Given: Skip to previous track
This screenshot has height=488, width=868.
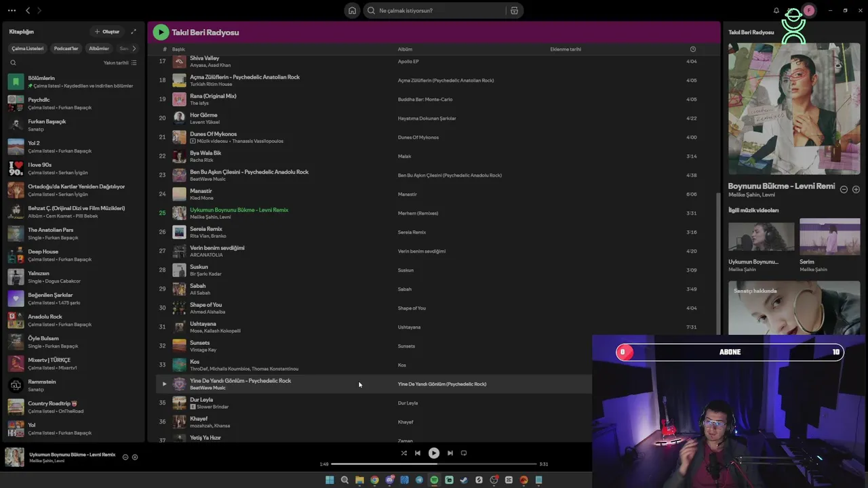Looking at the screenshot, I should pos(418,453).
